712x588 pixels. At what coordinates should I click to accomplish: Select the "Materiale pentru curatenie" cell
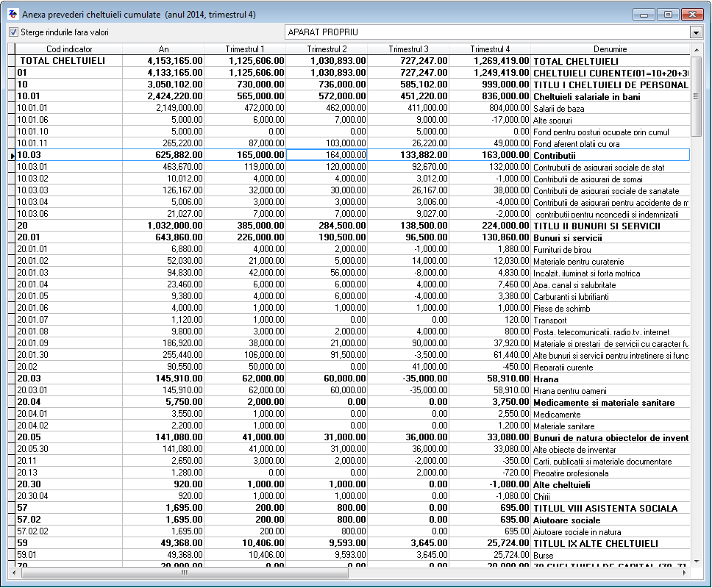coord(610,261)
